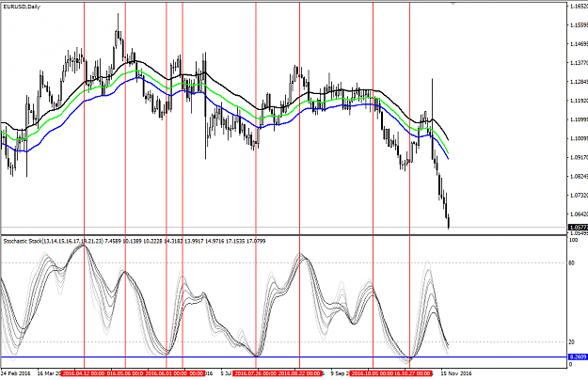This screenshot has width=588, height=380.
Task: Click the 15 Nov 2016 date on time axis
Action: click(x=455, y=373)
